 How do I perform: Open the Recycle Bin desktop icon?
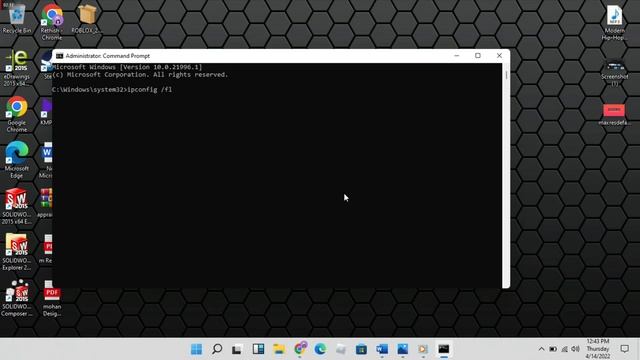(x=17, y=19)
